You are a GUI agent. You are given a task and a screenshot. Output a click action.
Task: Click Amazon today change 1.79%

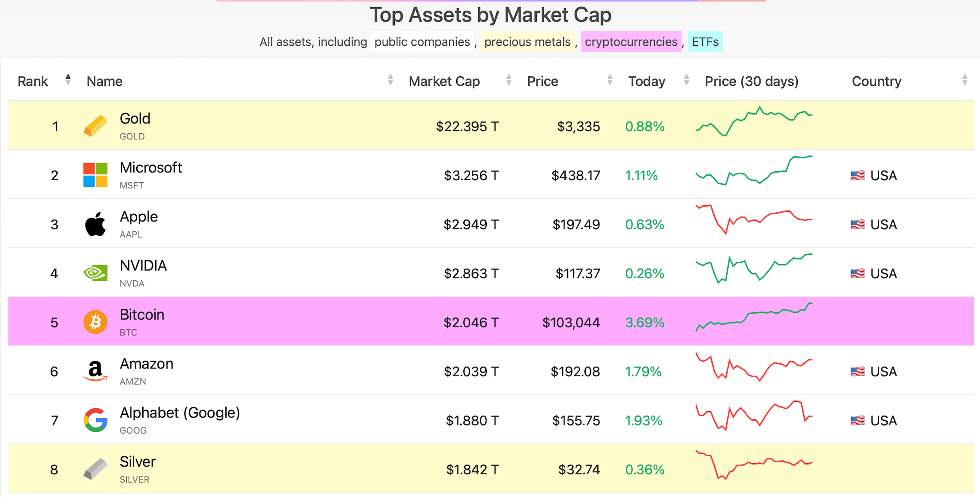tap(643, 372)
